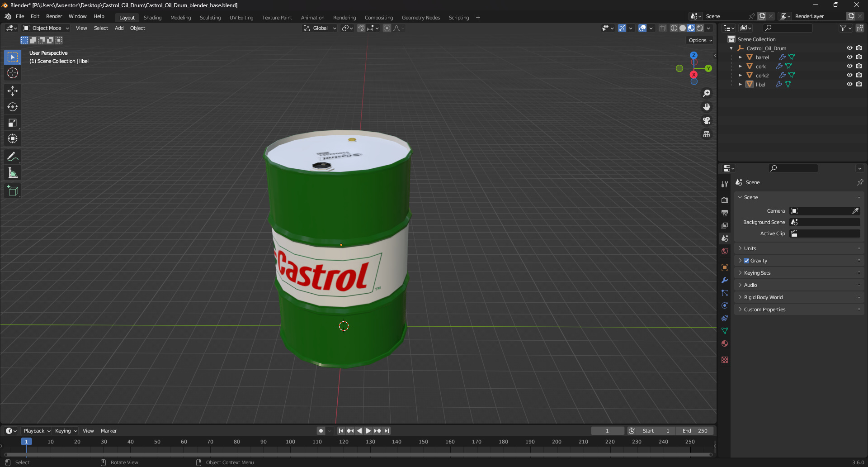Disable libel object in renders

pos(859,84)
